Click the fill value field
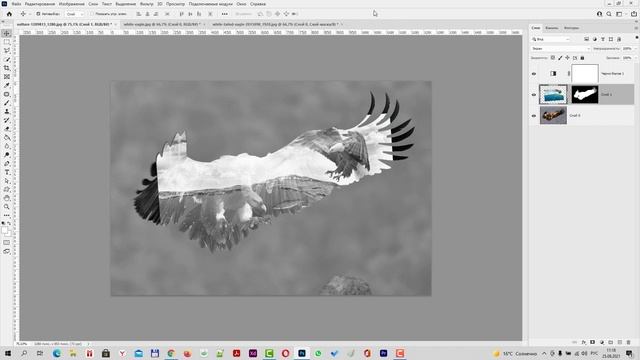The width and height of the screenshot is (640, 360). [x=627, y=58]
